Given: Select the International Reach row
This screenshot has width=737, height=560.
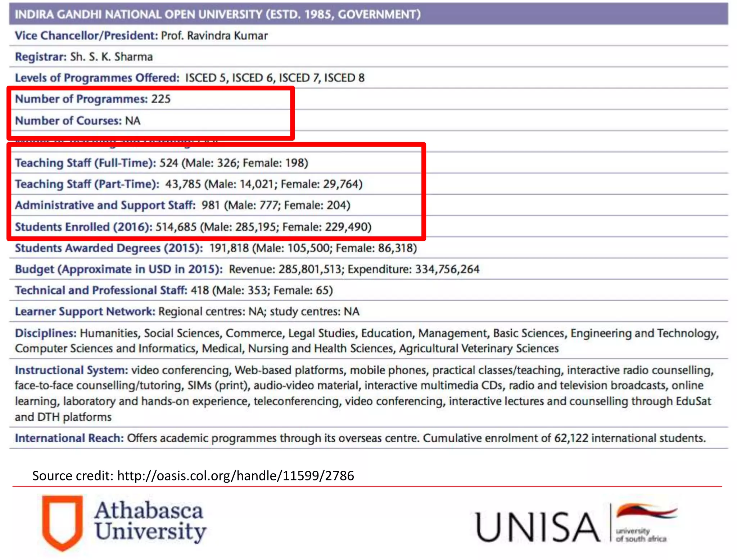Looking at the screenshot, I should 368,438.
